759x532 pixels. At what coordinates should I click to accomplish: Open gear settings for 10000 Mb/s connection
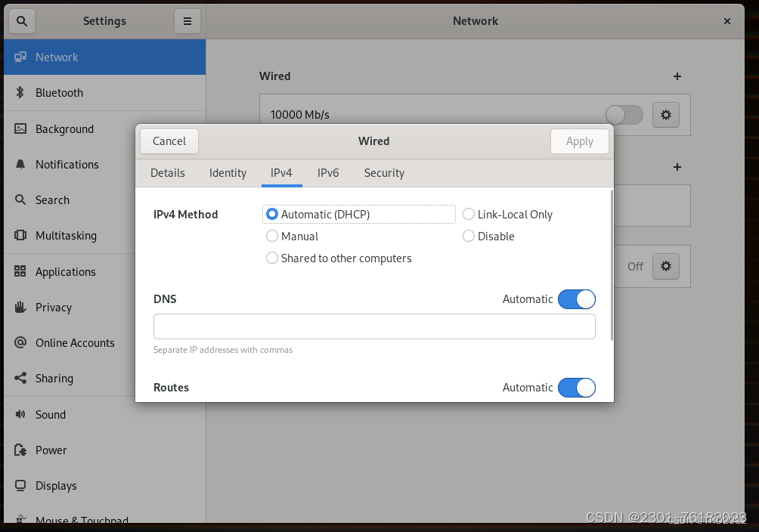(x=665, y=115)
